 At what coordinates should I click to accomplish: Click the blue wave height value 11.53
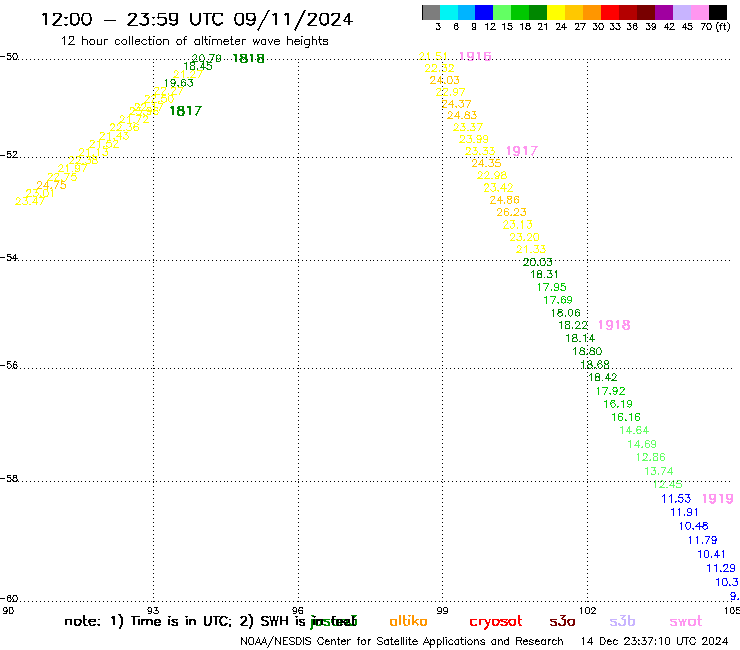[x=676, y=498]
